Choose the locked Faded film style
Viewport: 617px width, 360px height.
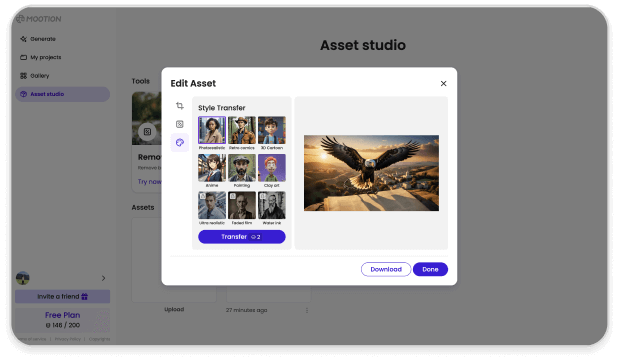(x=242, y=205)
